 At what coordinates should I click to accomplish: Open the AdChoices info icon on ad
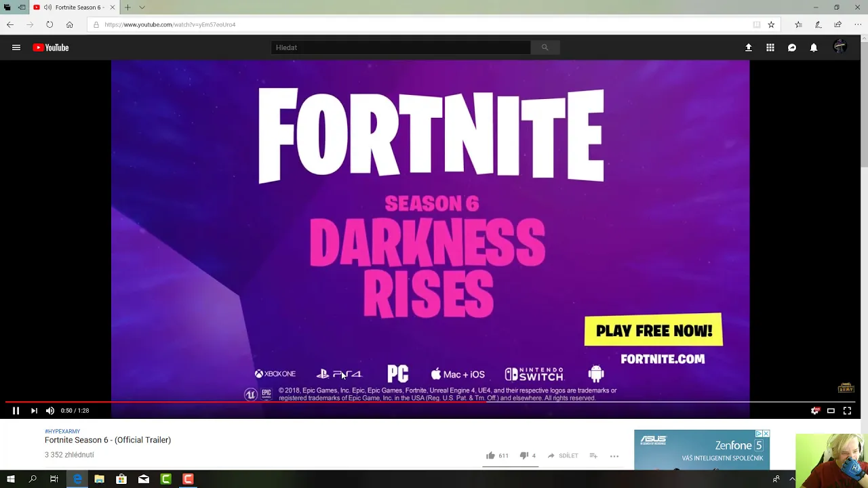point(759,433)
